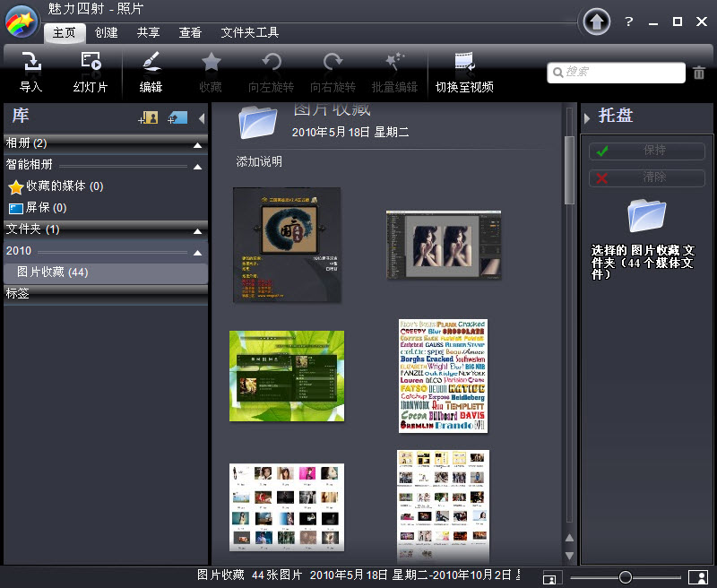The image size is (717, 588).
Task: Open the colorful font sample thumbnail
Action: point(443,376)
